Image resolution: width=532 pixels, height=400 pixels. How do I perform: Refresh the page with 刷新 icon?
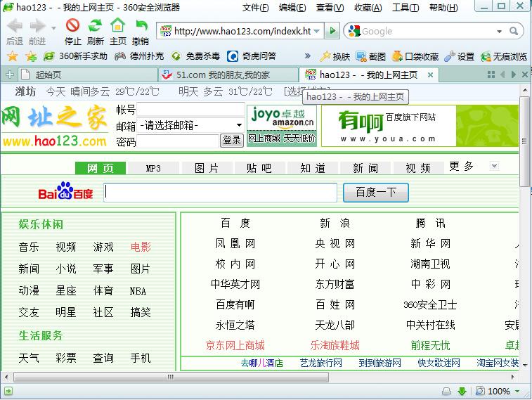95,25
